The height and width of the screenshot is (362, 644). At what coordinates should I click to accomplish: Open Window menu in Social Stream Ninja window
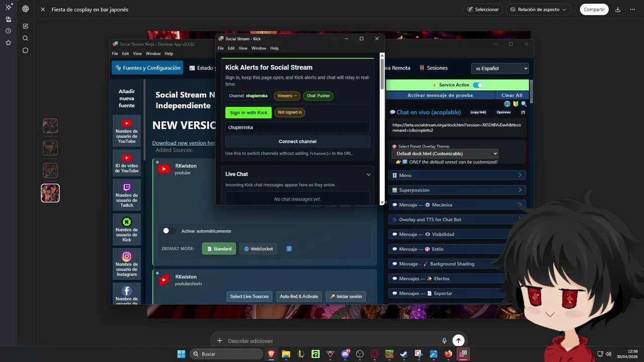pyautogui.click(x=153, y=54)
